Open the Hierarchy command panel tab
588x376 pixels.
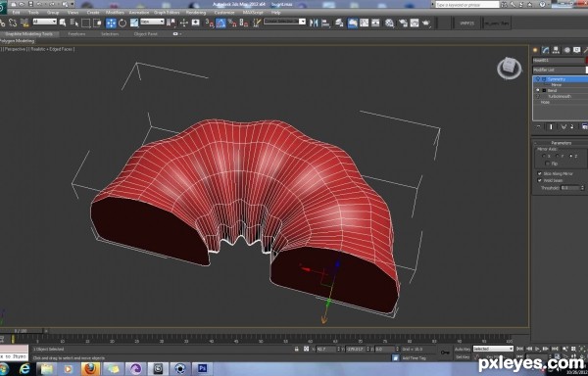[556, 50]
